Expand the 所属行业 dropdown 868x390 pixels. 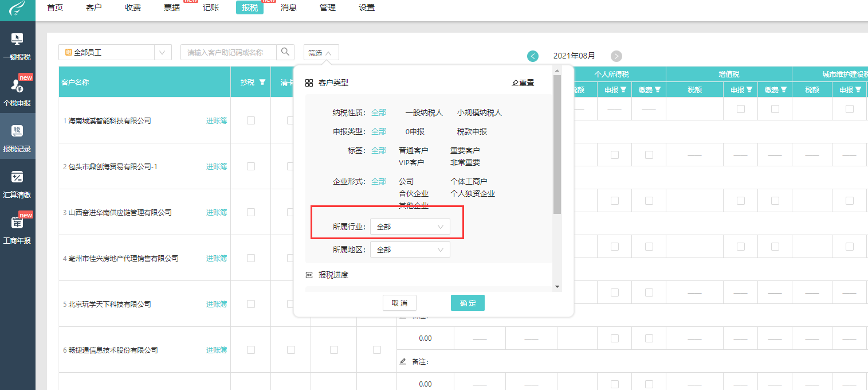click(410, 227)
